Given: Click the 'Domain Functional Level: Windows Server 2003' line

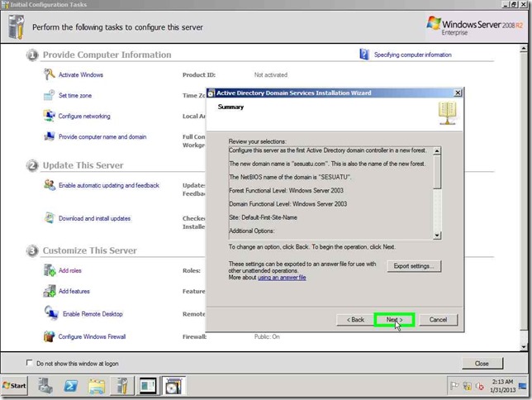Looking at the screenshot, I should tap(287, 204).
